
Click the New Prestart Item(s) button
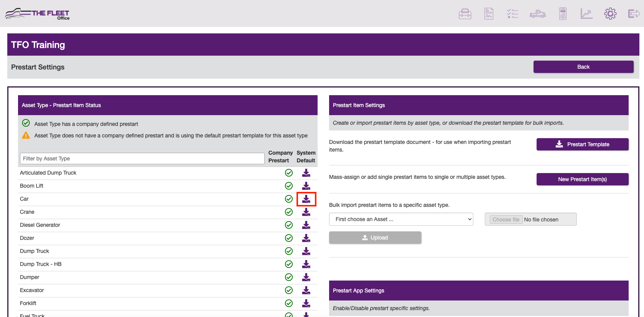click(583, 179)
